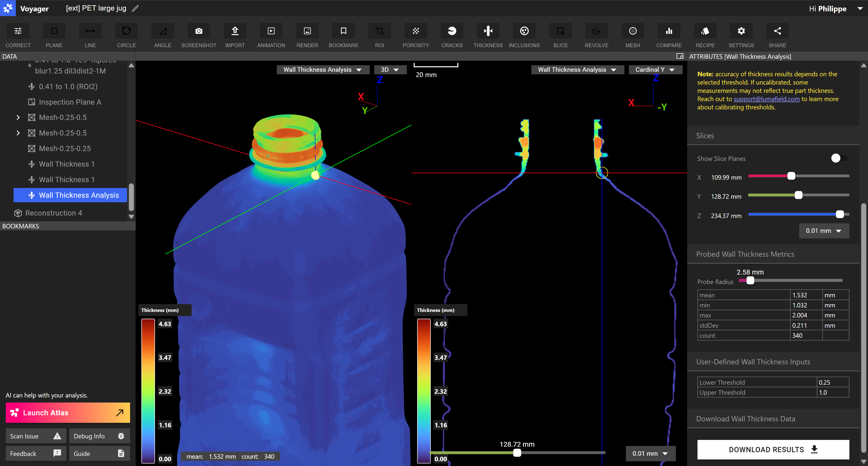
Task: Click the Probe Radius slider handle
Action: click(750, 281)
